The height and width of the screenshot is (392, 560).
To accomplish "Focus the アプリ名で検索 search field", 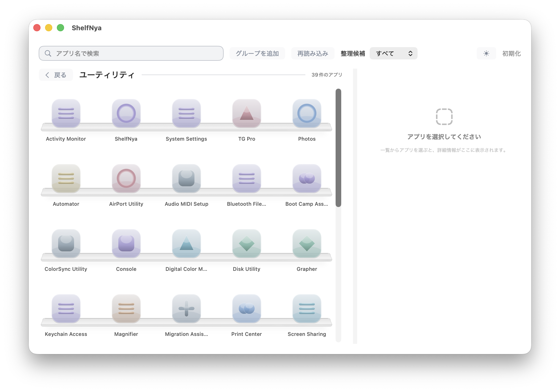I will pyautogui.click(x=131, y=53).
